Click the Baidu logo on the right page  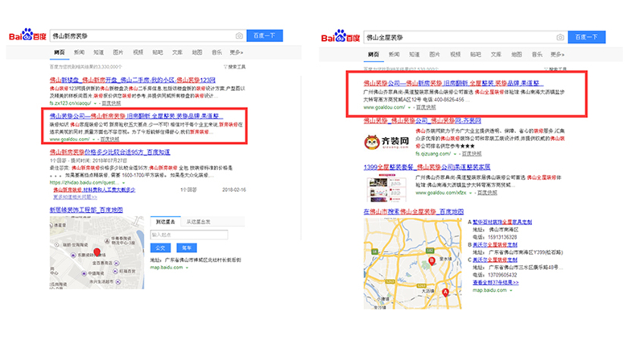pos(340,36)
